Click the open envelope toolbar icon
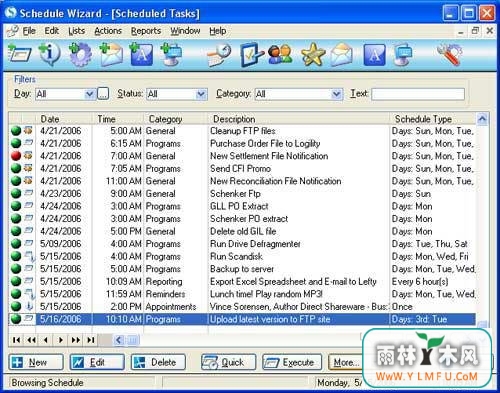 [x=342, y=54]
